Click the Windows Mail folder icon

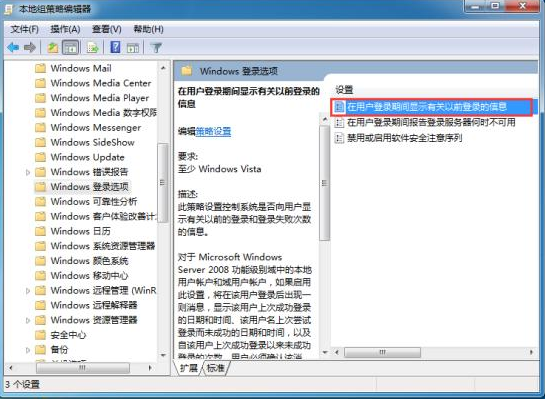coord(41,68)
